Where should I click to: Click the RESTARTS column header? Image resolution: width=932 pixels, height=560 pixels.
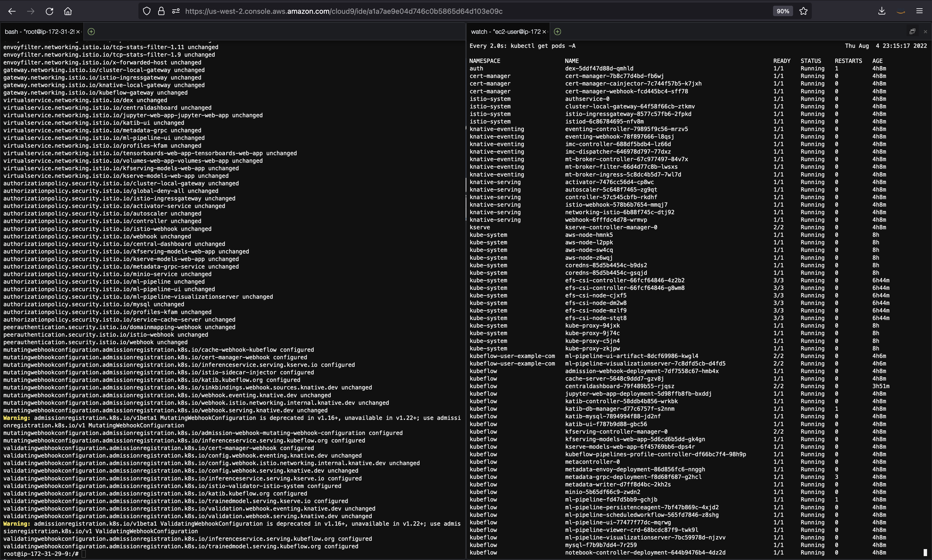(x=848, y=61)
